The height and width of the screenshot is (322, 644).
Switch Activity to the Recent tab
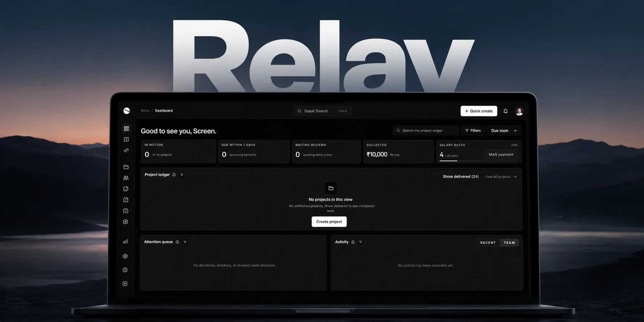pyautogui.click(x=488, y=242)
